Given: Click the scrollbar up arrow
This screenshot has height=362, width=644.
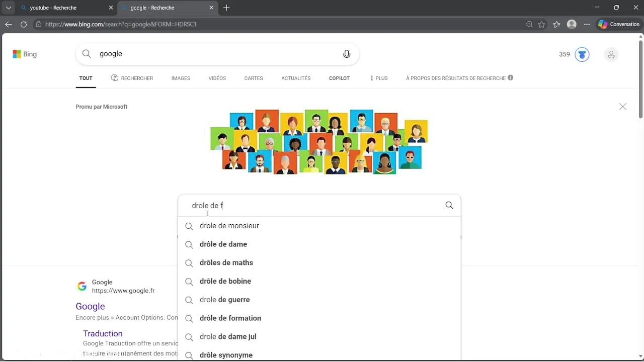Looking at the screenshot, I should pos(640,36).
